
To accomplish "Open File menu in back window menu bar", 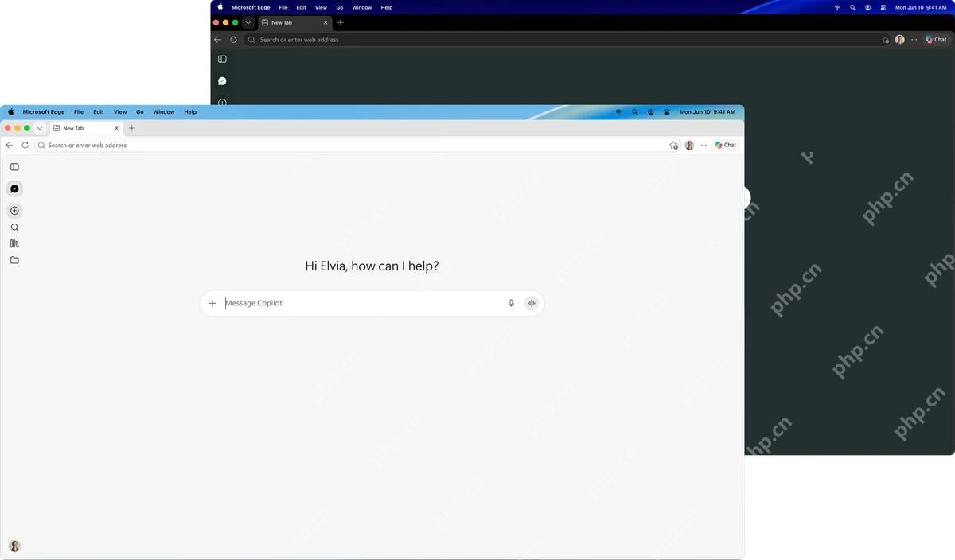I will [283, 7].
